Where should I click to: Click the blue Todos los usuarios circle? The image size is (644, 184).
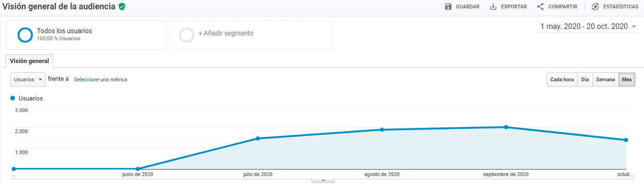[25, 35]
